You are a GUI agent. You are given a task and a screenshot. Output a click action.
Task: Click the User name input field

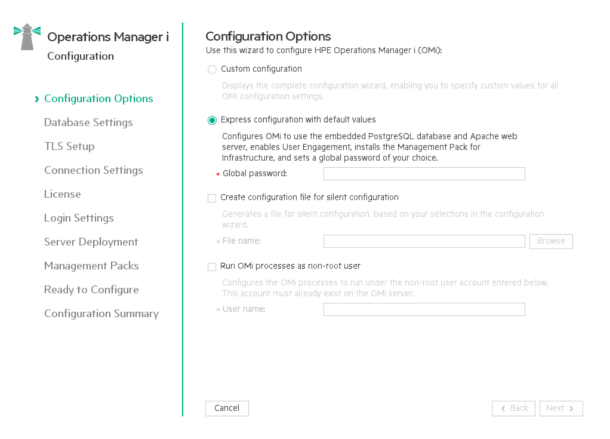424,309
